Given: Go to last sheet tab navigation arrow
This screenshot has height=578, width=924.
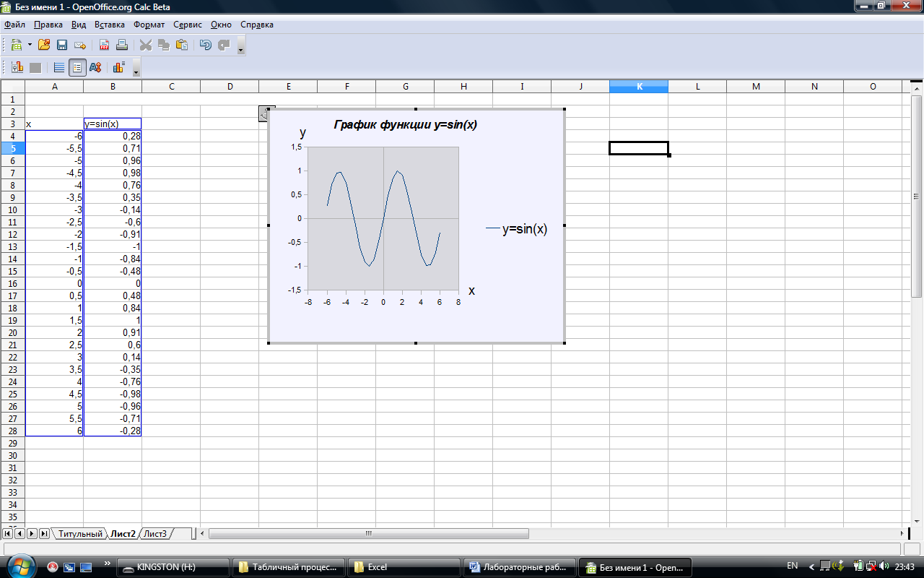Looking at the screenshot, I should [44, 534].
